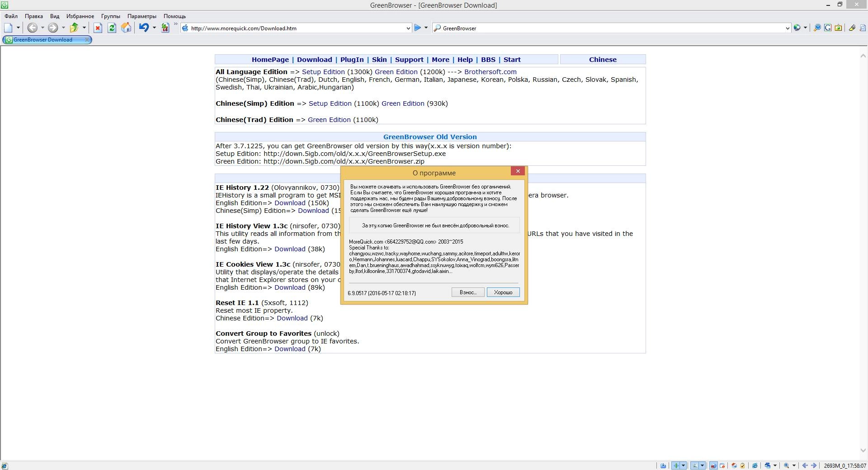The image size is (868, 470).
Task: Click into the address bar URL field
Action: click(296, 28)
